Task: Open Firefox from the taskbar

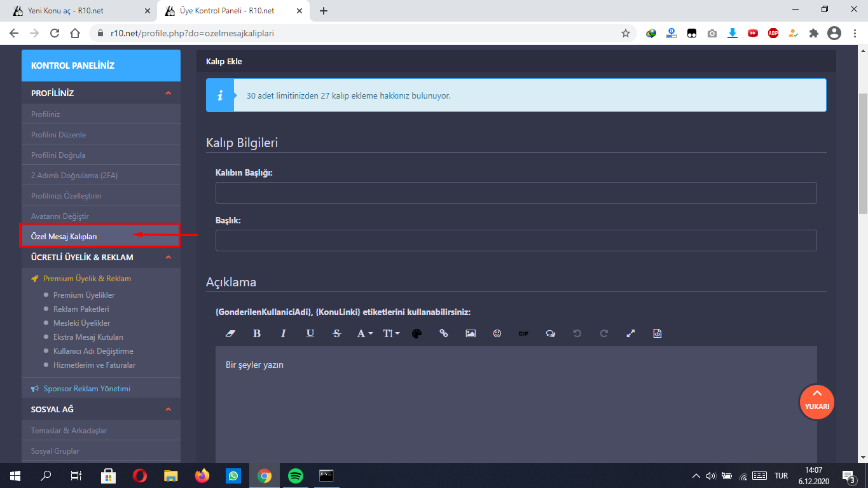Action: [202, 475]
